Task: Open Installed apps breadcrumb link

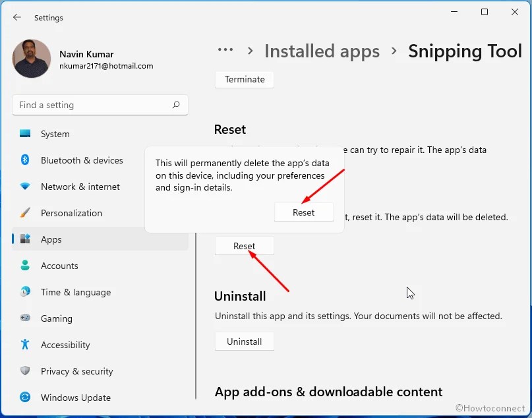Action: click(322, 51)
